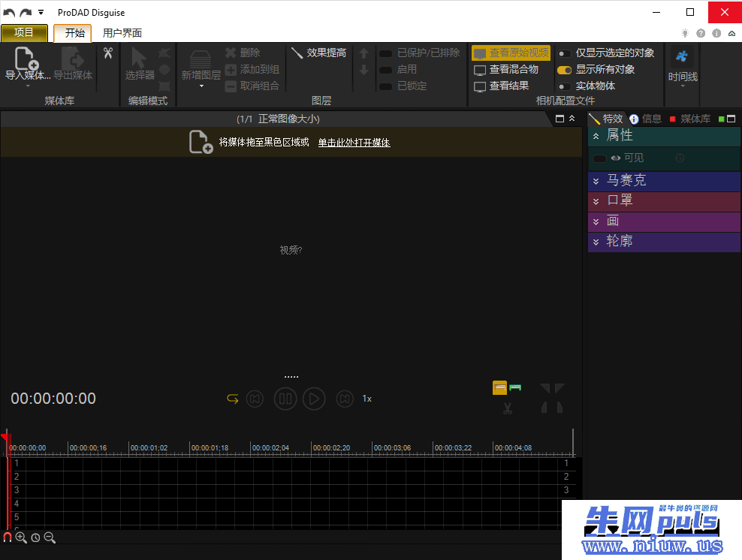Open the Effects (特效) panel tab
Viewport: 742px width, 560px height.
click(607, 119)
